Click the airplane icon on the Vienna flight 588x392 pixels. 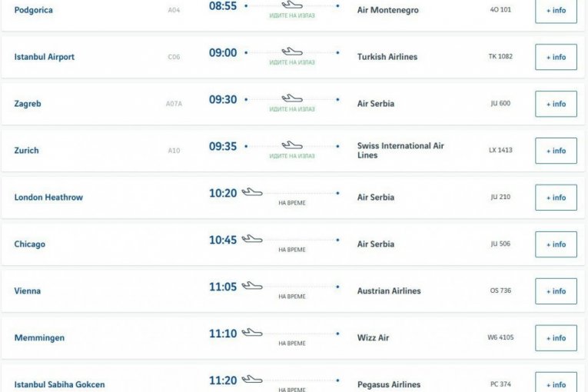(252, 286)
